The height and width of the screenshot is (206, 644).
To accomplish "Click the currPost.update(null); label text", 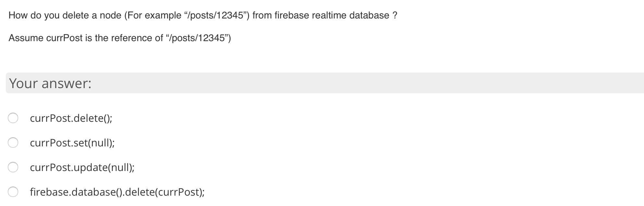I will pyautogui.click(x=82, y=167).
